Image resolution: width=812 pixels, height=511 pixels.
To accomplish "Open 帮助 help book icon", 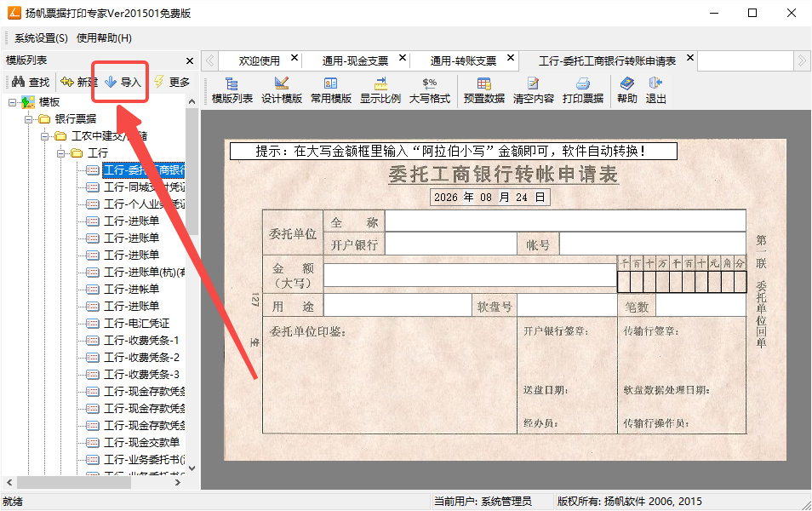I will 627,90.
